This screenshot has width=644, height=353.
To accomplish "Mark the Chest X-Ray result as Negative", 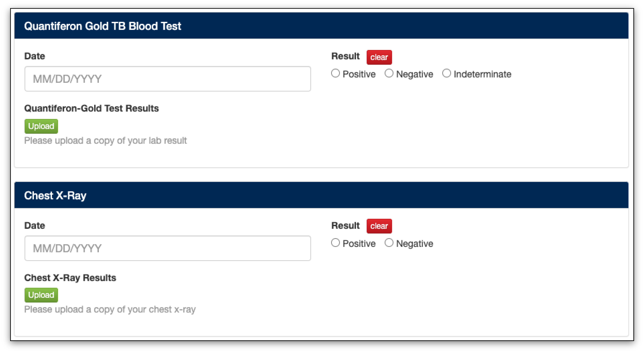I will [389, 243].
